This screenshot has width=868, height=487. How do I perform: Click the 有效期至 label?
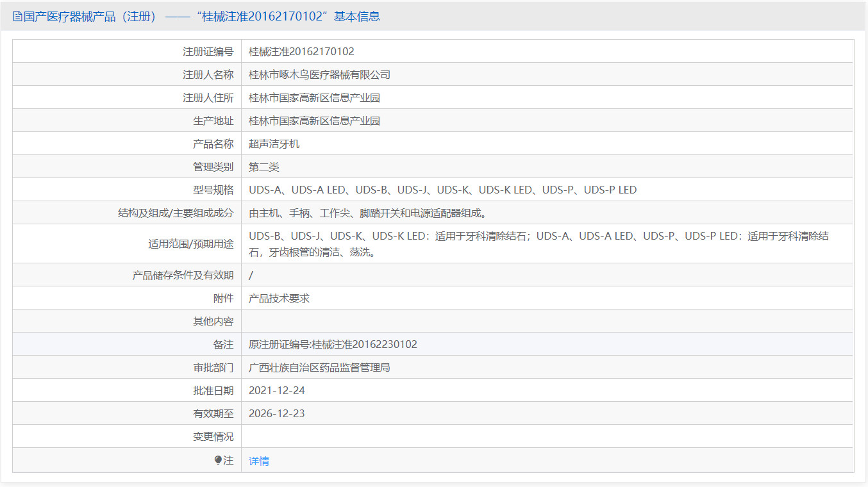pos(213,413)
